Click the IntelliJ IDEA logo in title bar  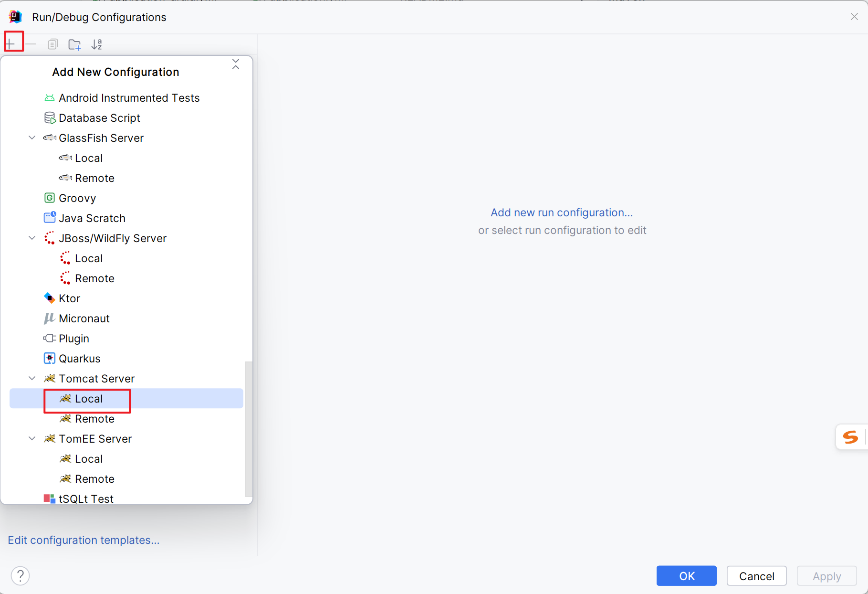[x=16, y=17]
